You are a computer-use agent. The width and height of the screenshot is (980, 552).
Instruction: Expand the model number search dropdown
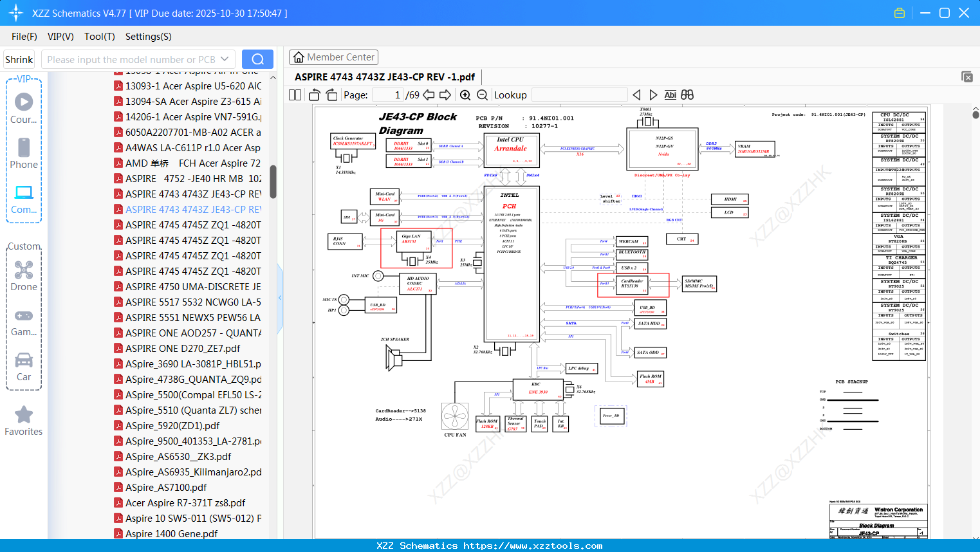225,59
